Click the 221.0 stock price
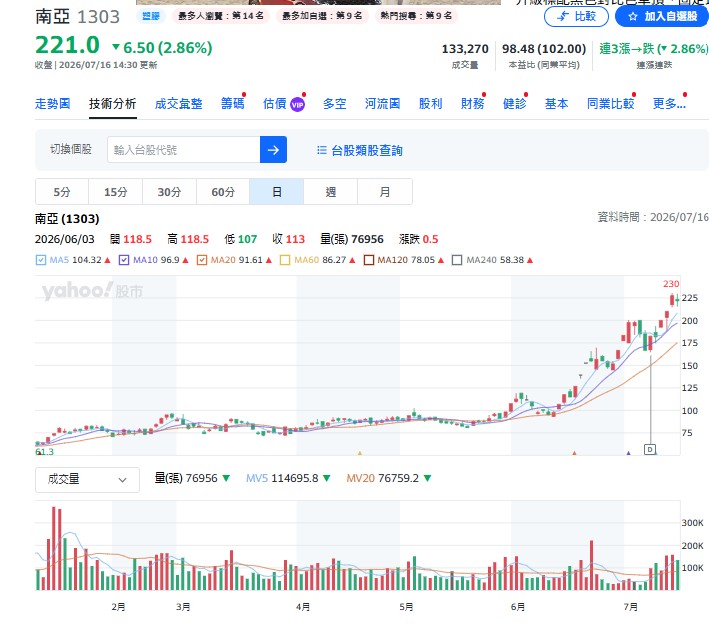This screenshot has height=627, width=709. 67,45
